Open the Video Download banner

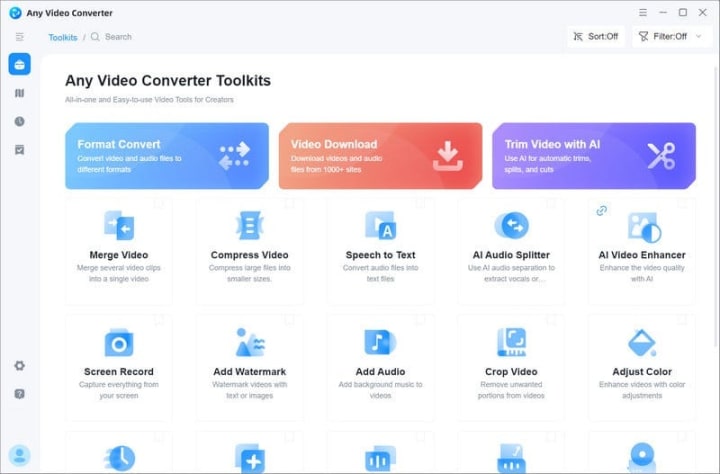pos(381,156)
